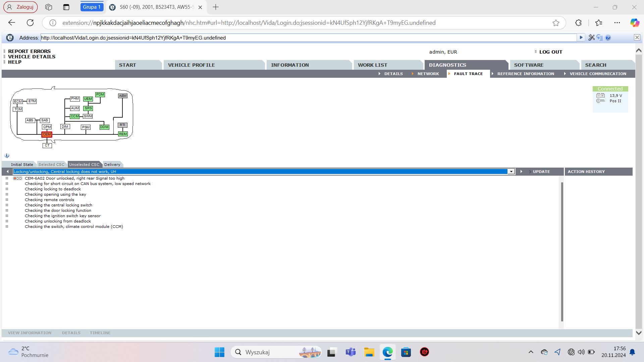Screen dimensions: 644x362
Task: Select the REM module box
Action: 123,134
